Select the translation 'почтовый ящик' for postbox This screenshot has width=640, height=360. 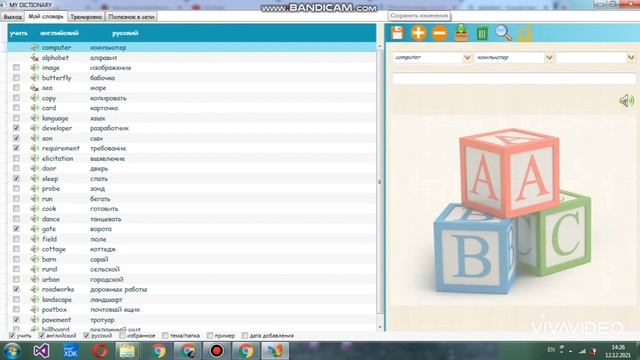coord(115,310)
